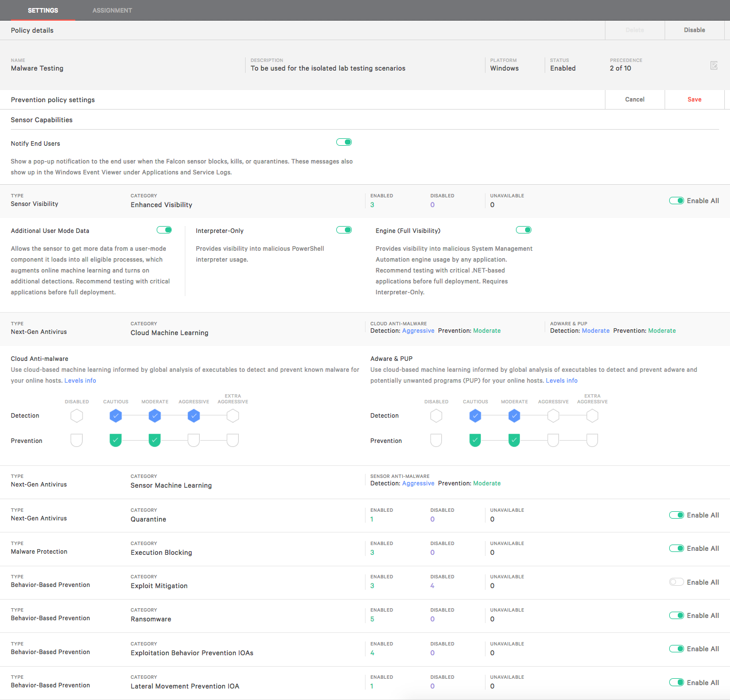
Task: Expand the Exploit Mitigation category row
Action: (365, 582)
